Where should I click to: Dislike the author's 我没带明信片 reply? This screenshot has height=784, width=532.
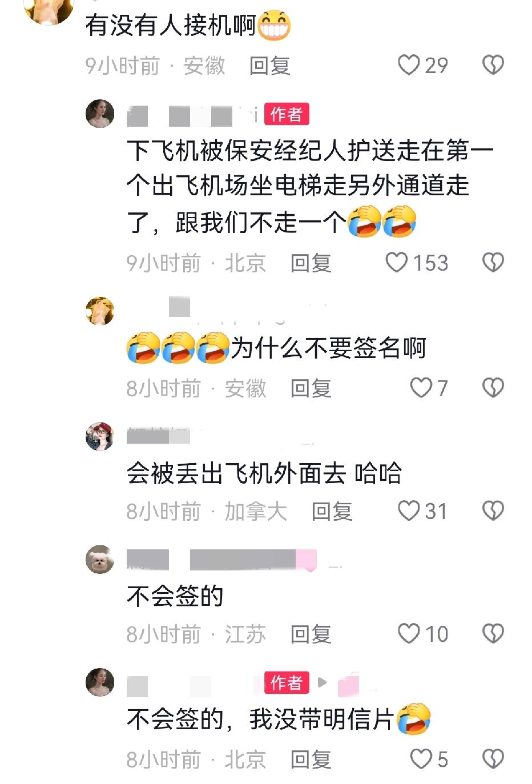(x=493, y=759)
